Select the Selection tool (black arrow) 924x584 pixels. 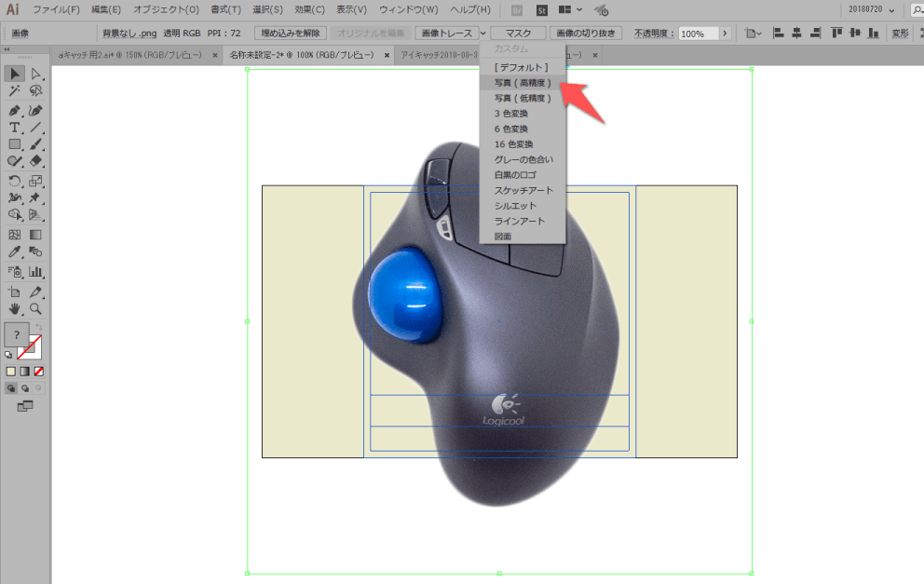[x=15, y=74]
